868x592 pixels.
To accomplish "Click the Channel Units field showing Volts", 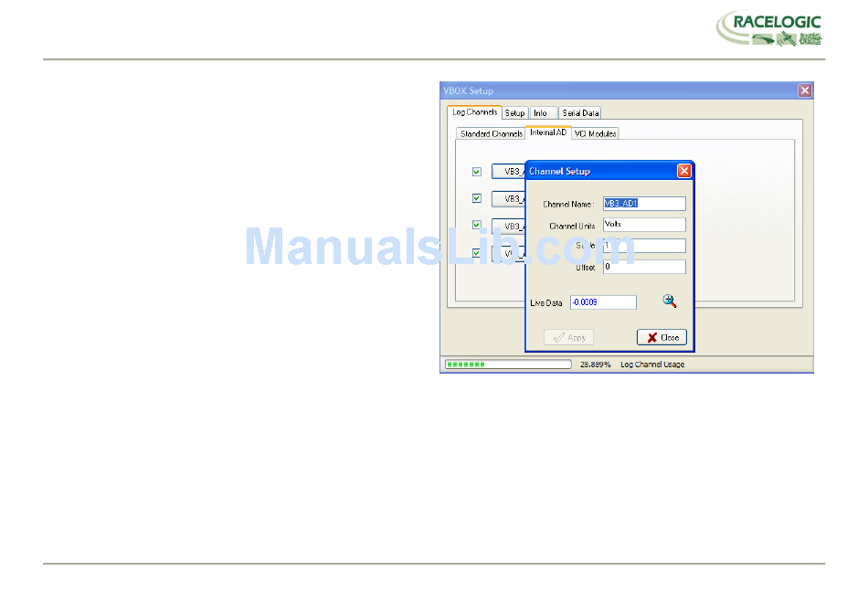I will point(644,225).
